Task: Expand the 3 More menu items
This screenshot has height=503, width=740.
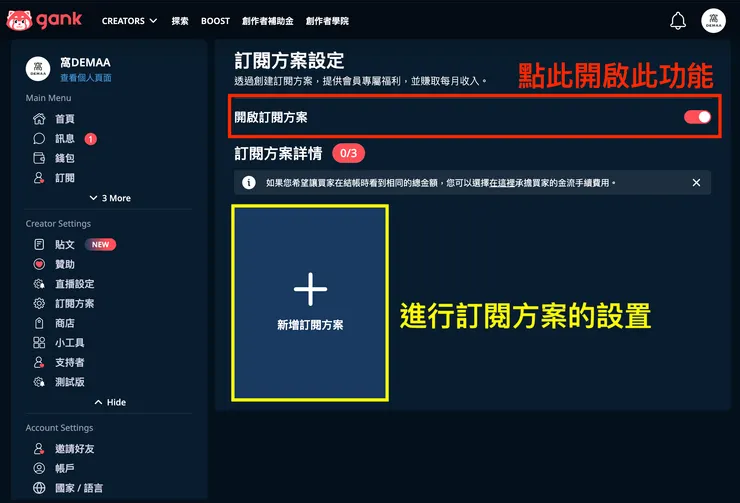Action: tap(110, 198)
